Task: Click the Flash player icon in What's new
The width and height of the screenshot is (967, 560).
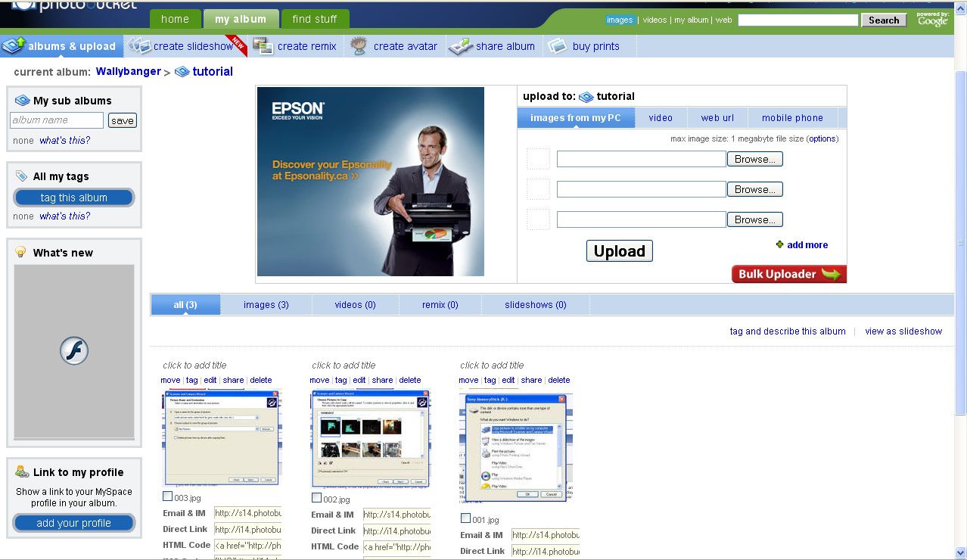Action: click(x=74, y=351)
